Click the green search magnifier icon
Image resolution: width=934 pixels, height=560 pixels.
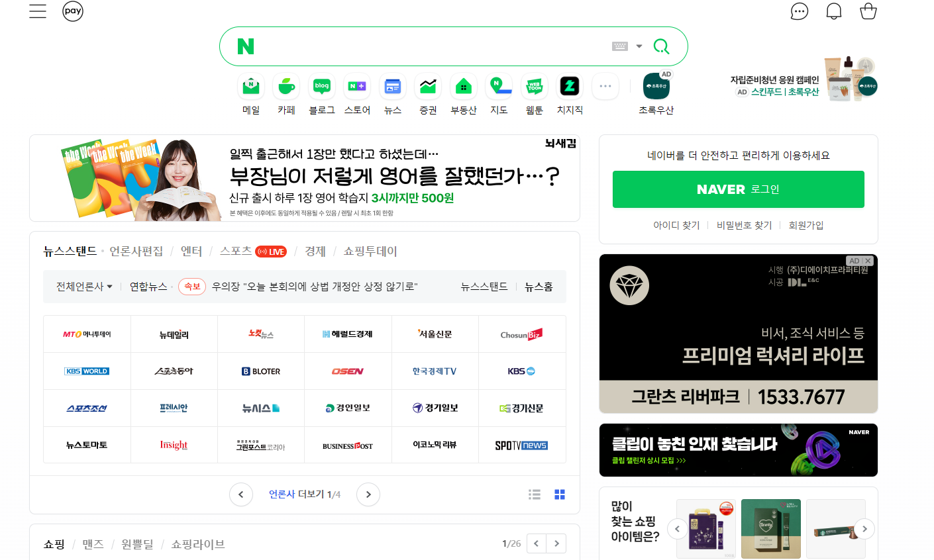click(x=661, y=46)
